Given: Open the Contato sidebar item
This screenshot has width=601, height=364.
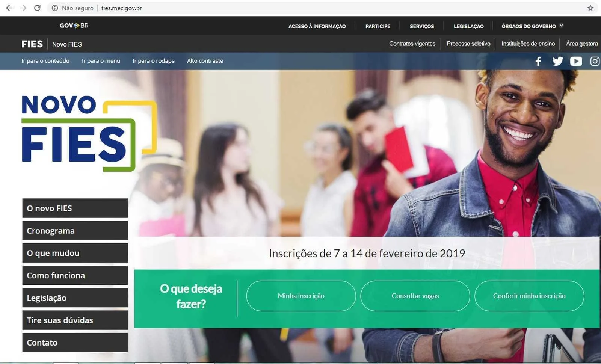Looking at the screenshot, I should tap(75, 343).
